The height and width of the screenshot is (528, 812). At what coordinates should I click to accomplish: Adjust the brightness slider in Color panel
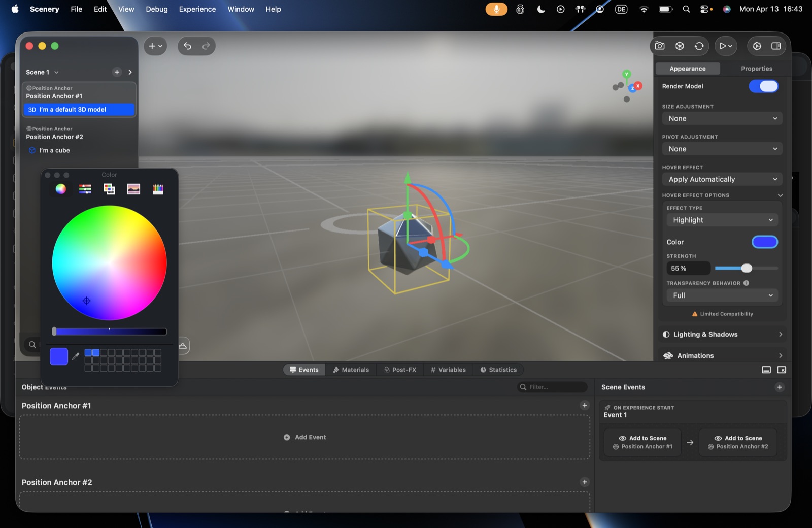[110, 332]
